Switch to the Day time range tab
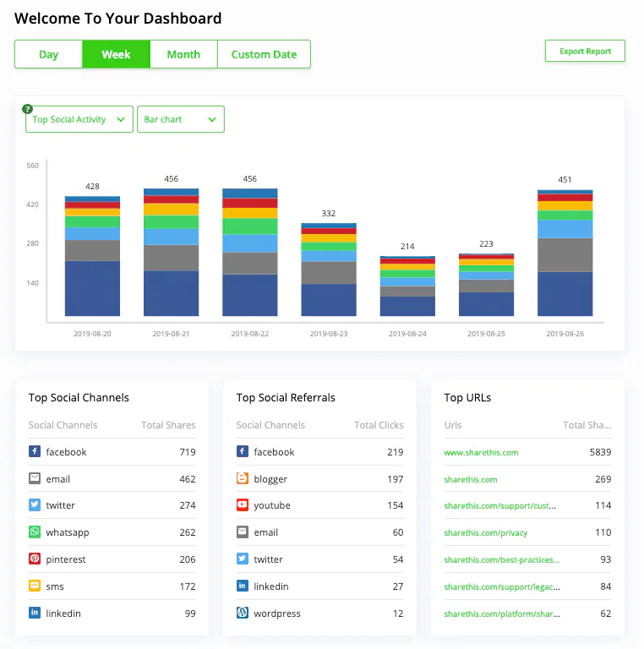The height and width of the screenshot is (649, 644). pyautogui.click(x=48, y=55)
